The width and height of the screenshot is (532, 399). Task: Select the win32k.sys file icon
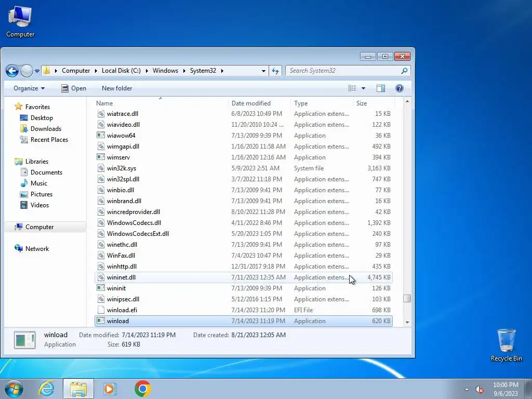coord(101,168)
